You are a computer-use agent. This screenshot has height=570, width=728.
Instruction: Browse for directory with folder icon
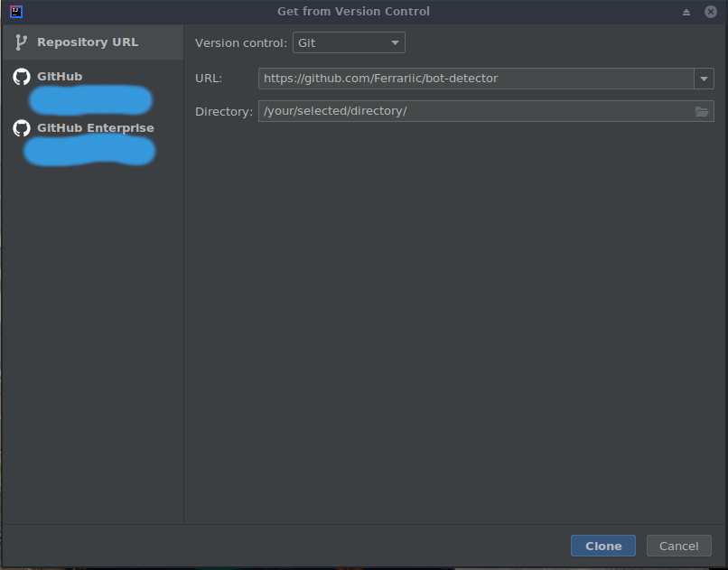coord(702,111)
